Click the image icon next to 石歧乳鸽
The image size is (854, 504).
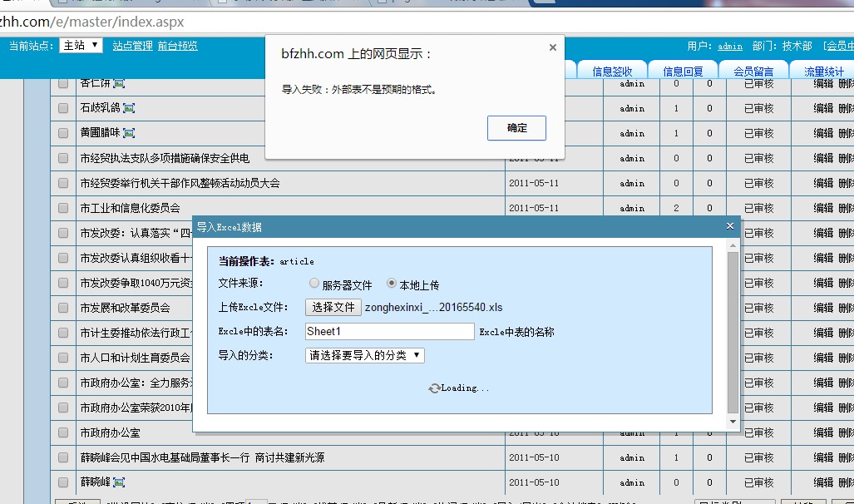pos(129,108)
